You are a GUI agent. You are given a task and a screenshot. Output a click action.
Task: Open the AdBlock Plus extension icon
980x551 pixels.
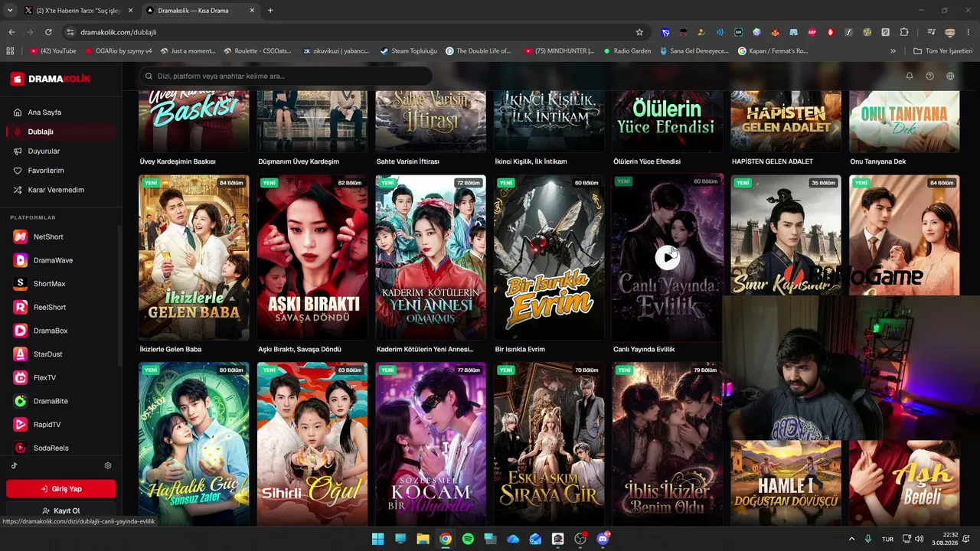coord(812,32)
